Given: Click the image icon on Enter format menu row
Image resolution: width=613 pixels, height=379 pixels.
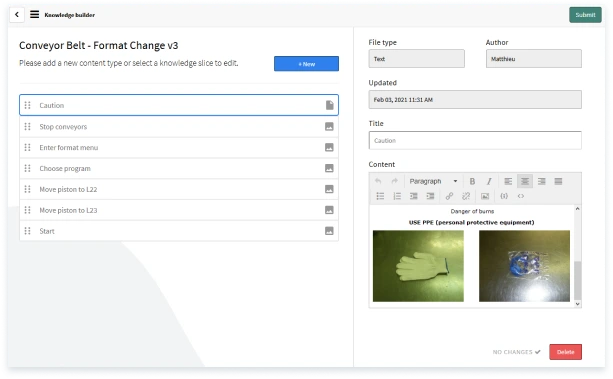Looking at the screenshot, I should coord(329,147).
